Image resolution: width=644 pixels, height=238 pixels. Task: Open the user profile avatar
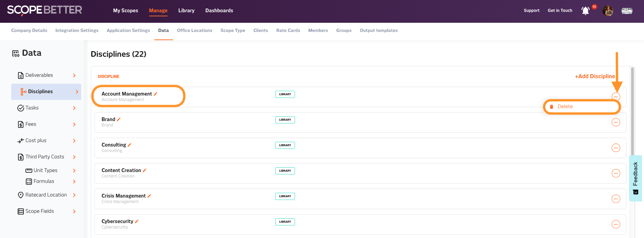pos(608,11)
